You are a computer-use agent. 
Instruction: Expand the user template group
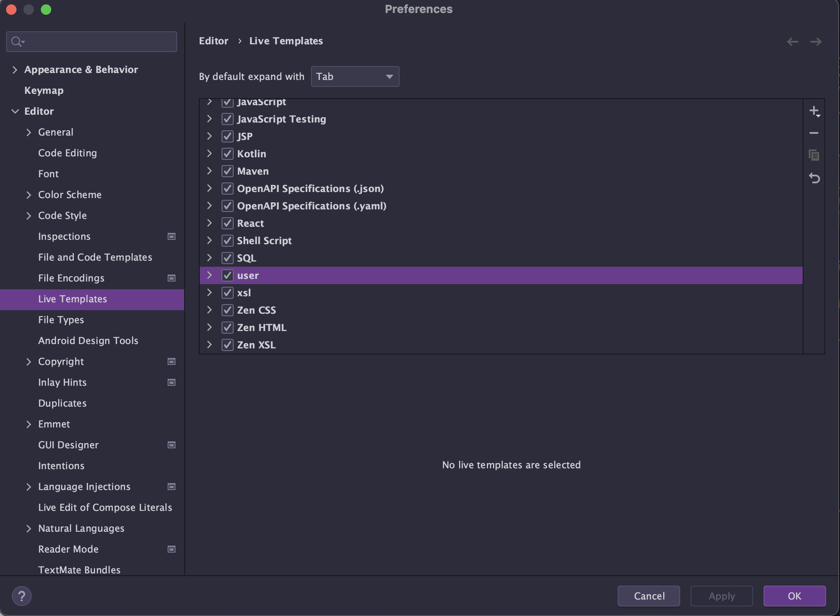[x=209, y=275]
